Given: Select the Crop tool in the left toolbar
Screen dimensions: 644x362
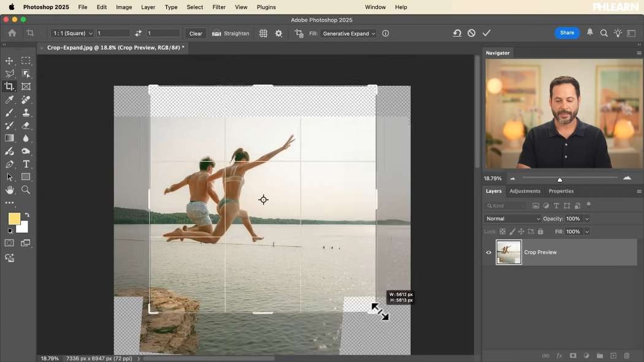Looking at the screenshot, I should [x=9, y=86].
